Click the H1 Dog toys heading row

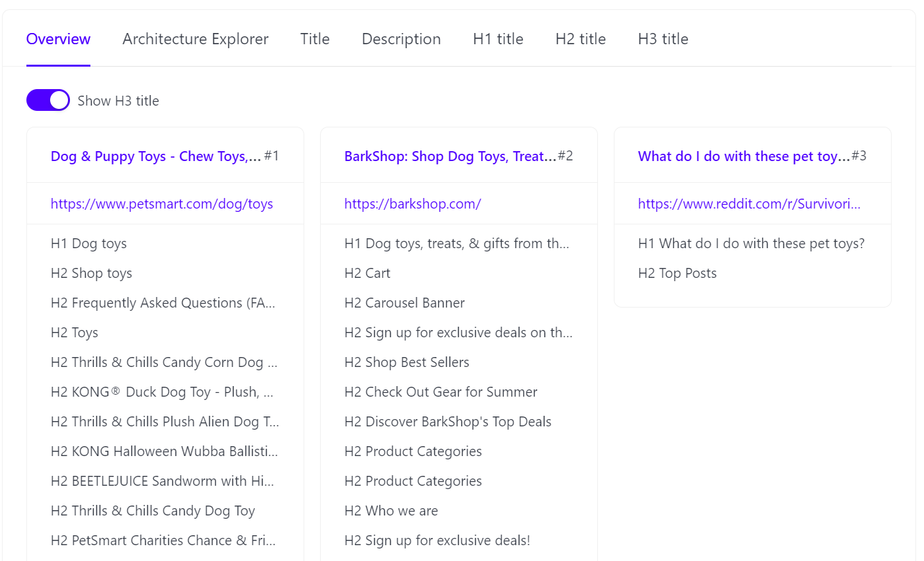tap(88, 244)
